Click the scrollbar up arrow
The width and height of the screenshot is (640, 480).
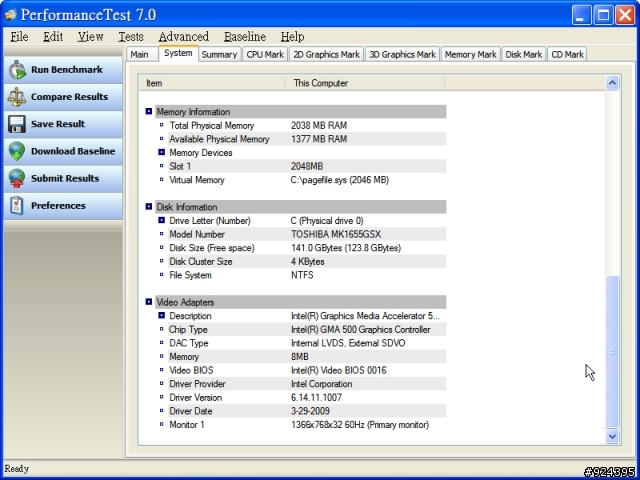[612, 83]
